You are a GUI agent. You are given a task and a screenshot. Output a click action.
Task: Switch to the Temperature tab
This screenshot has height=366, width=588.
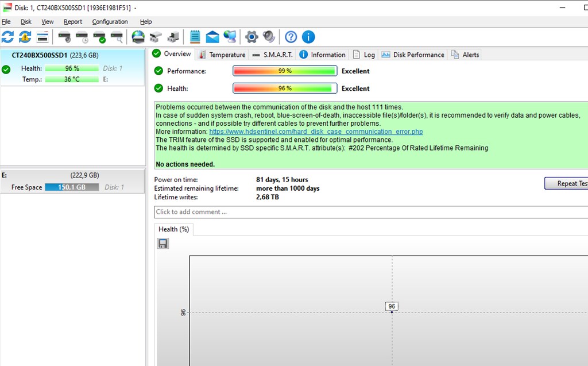point(222,55)
